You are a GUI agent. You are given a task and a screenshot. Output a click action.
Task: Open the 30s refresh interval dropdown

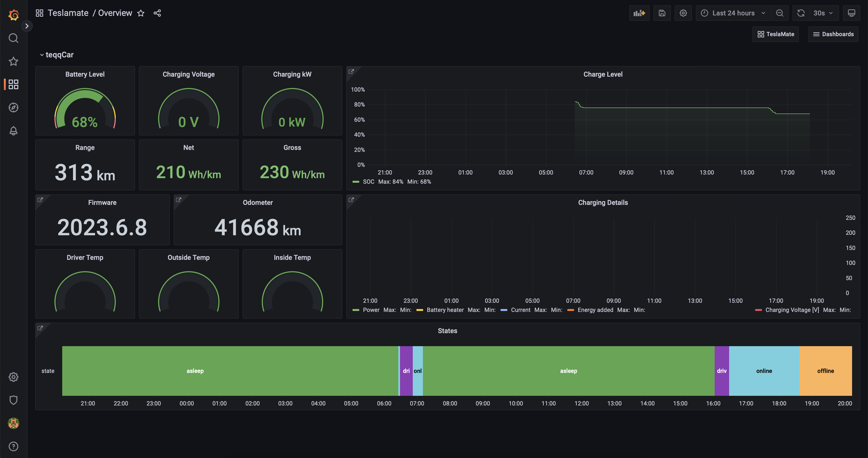[x=821, y=13]
